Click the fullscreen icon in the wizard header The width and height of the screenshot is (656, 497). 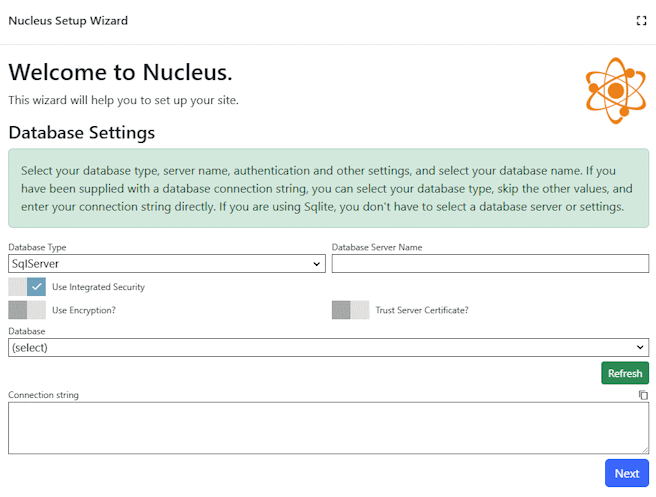[x=641, y=21]
